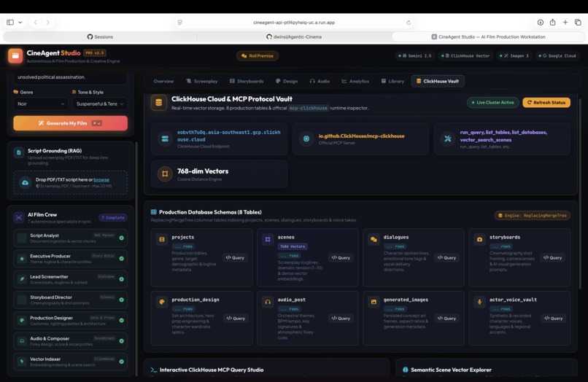Screen dimensions: 588x382
Task: Click the Executive Producer star icon
Action: tap(22, 259)
